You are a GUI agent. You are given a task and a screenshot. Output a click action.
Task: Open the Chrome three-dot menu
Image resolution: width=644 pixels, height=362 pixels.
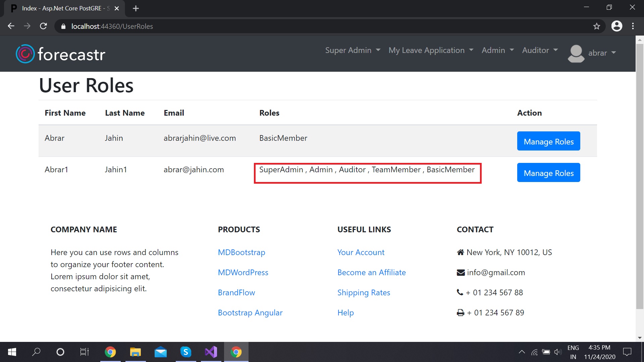[633, 26]
